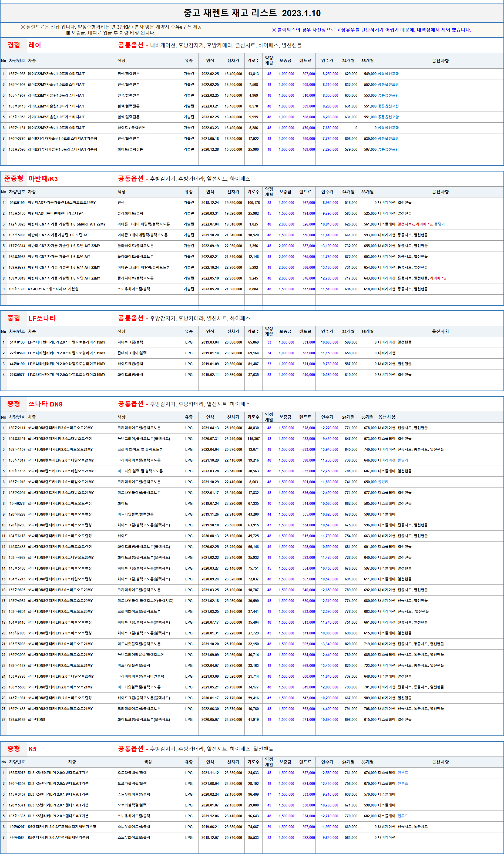Click 옵션사항 header in the 쏘나타 DN8 table
The height and width of the screenshot is (854, 504).
coord(387,417)
